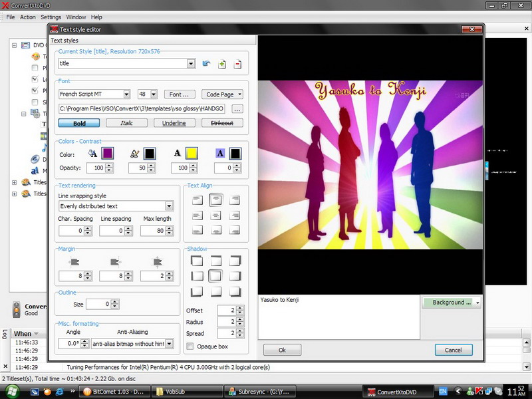Toggle Bold font style
Image resolution: width=532 pixels, height=399 pixels.
[x=79, y=123]
